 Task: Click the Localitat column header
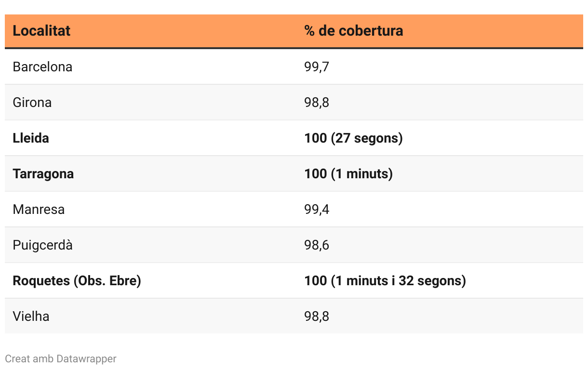point(41,31)
